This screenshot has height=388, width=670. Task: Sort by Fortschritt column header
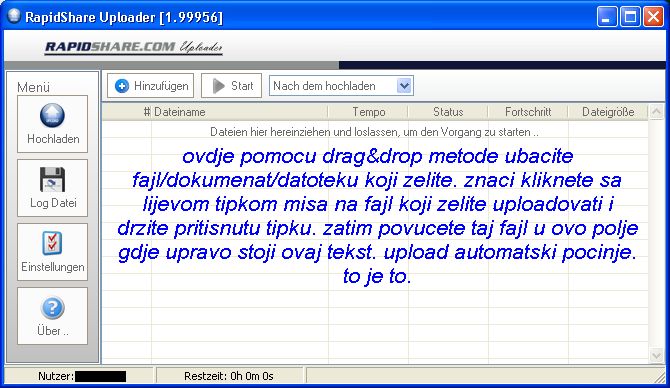click(528, 112)
